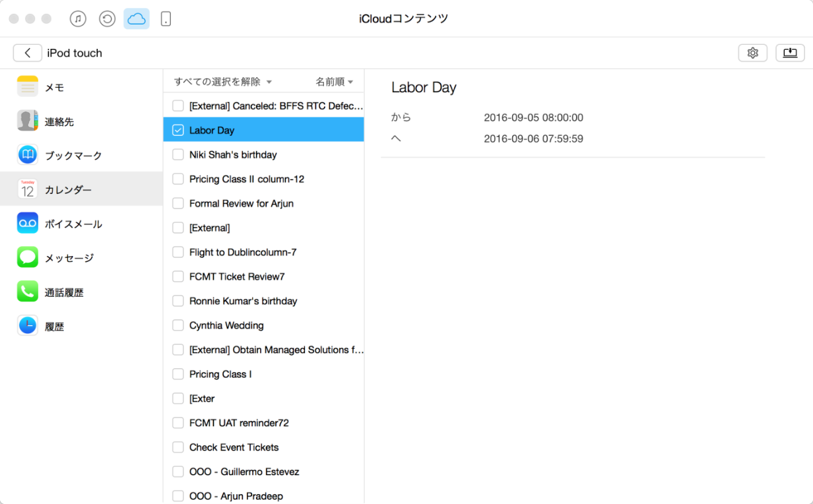The image size is (813, 504).
Task: Check Ronnie Kumar's birthday checkbox
Action: point(178,301)
